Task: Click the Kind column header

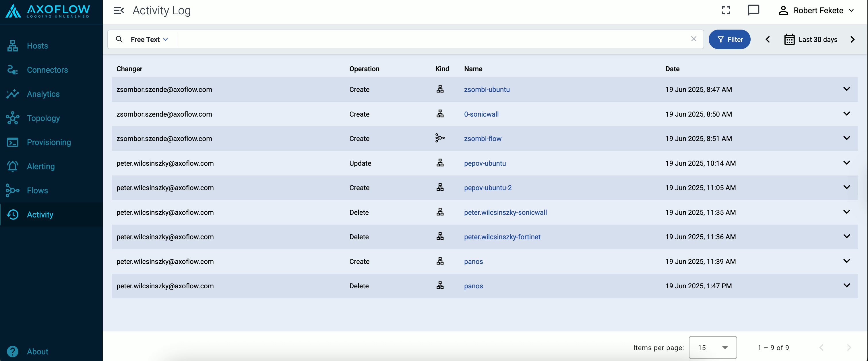Action: [442, 69]
